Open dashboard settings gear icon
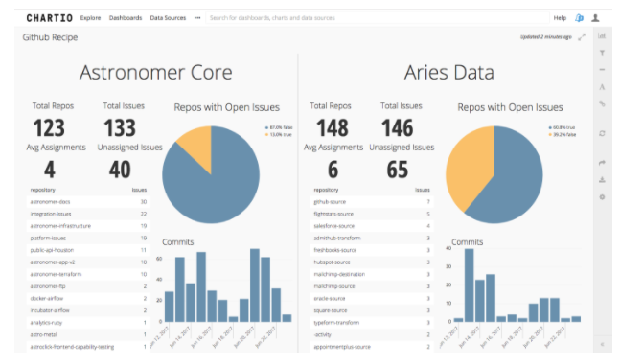 pyautogui.click(x=602, y=196)
